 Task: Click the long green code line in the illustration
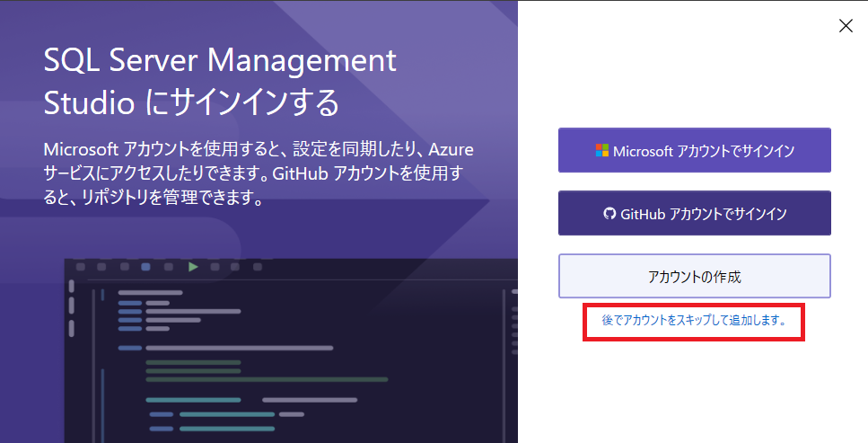pyautogui.click(x=267, y=380)
